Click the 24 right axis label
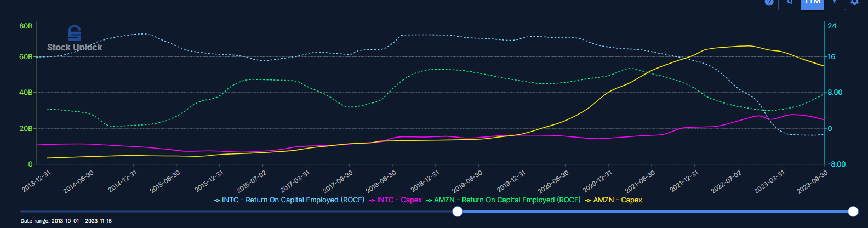 pos(832,26)
